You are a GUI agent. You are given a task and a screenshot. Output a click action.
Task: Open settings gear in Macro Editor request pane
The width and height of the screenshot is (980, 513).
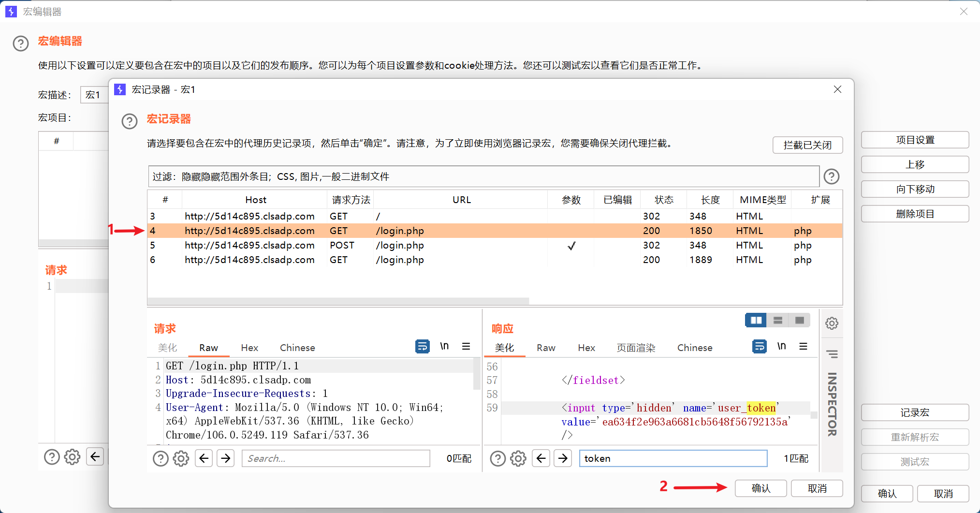coord(72,456)
